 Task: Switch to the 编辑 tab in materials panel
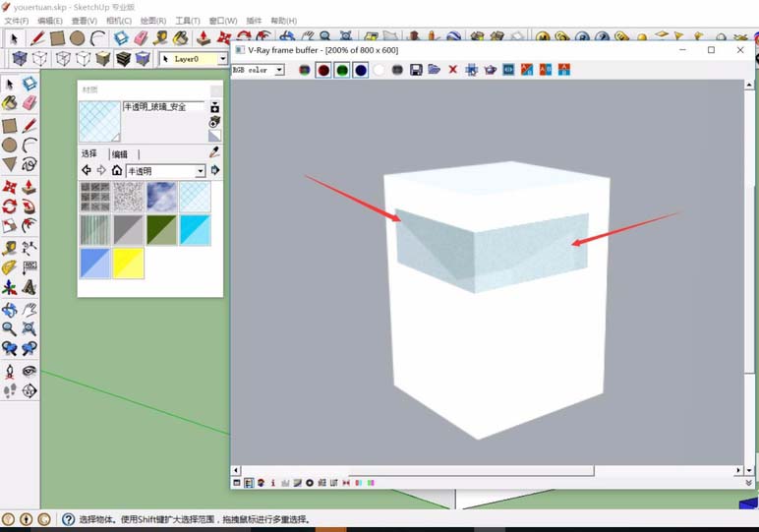click(120, 154)
